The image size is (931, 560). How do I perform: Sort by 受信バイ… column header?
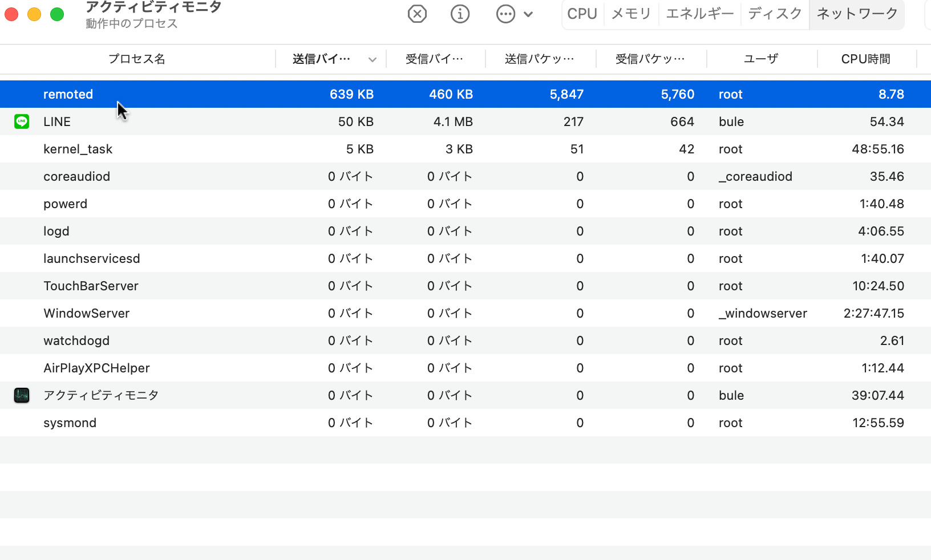[x=435, y=59]
